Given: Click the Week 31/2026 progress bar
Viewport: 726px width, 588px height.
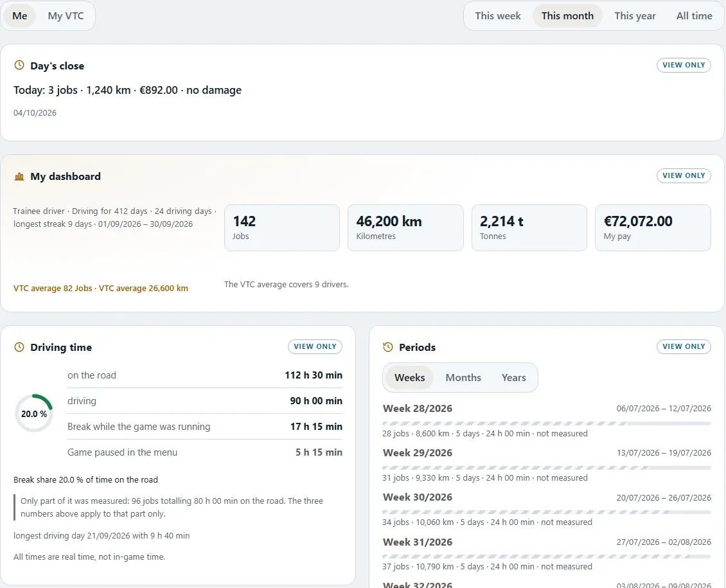Looking at the screenshot, I should click(x=547, y=557).
